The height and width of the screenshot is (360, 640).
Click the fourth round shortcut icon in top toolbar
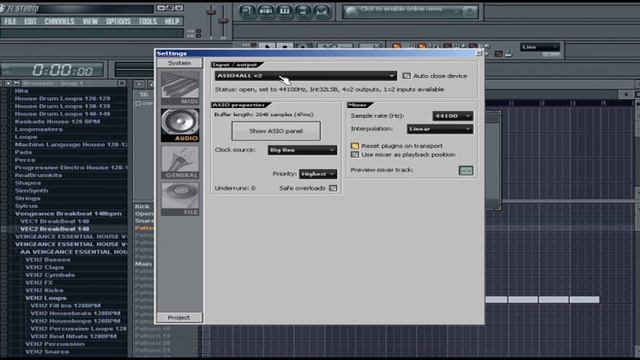(x=303, y=11)
